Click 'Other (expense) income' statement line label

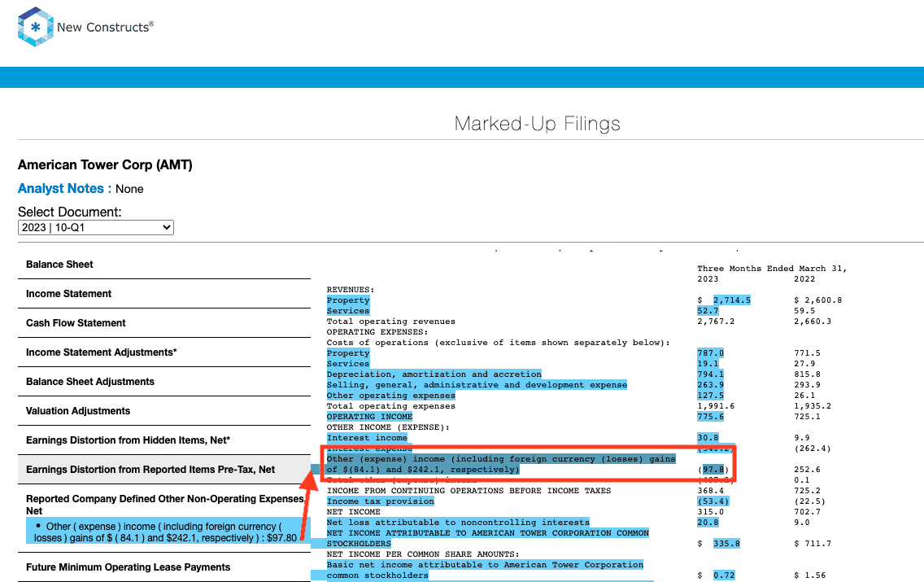(x=502, y=465)
